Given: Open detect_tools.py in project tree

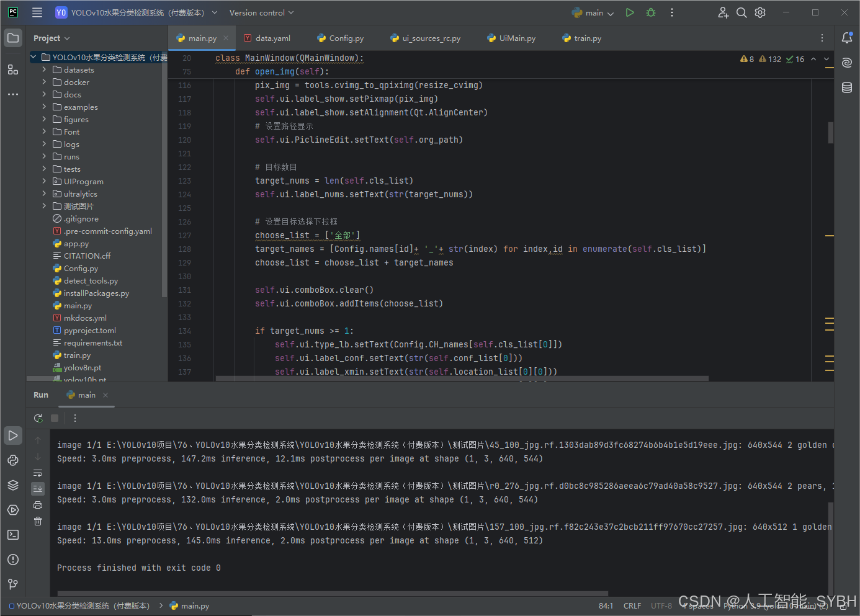Looking at the screenshot, I should [x=91, y=280].
